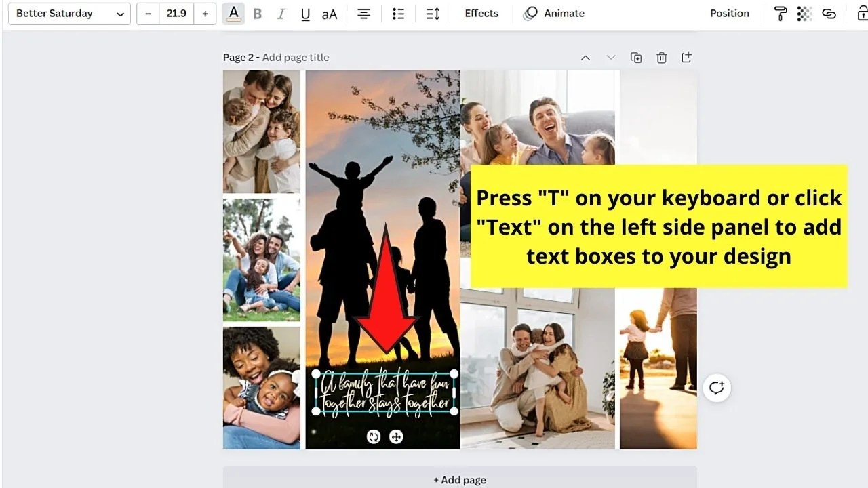
Task: Click the Add page title field
Action: 296,57
